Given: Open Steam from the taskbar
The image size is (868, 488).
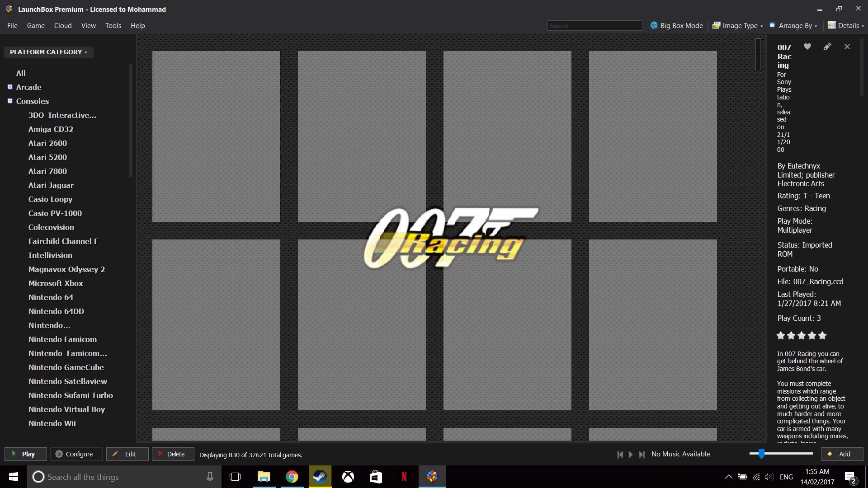Looking at the screenshot, I should (x=320, y=477).
